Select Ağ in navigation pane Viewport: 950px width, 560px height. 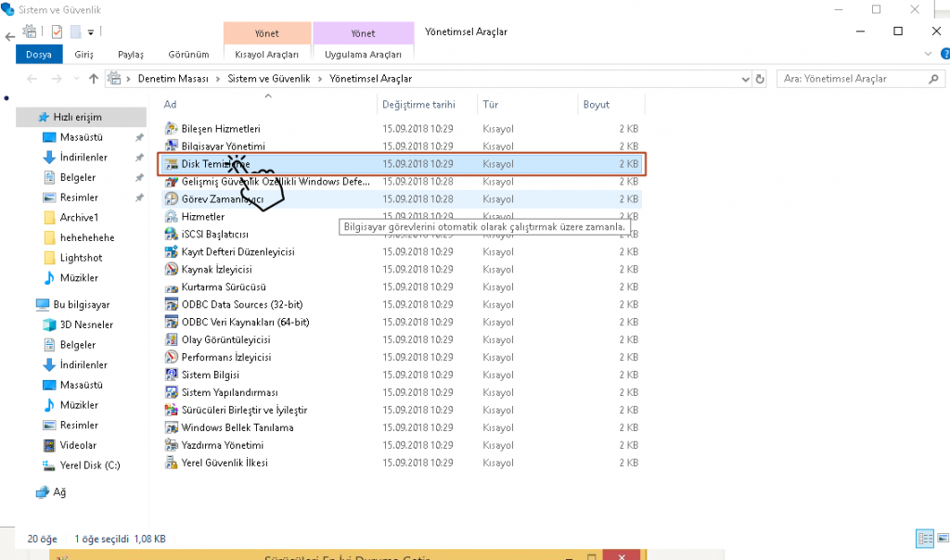[x=59, y=491]
